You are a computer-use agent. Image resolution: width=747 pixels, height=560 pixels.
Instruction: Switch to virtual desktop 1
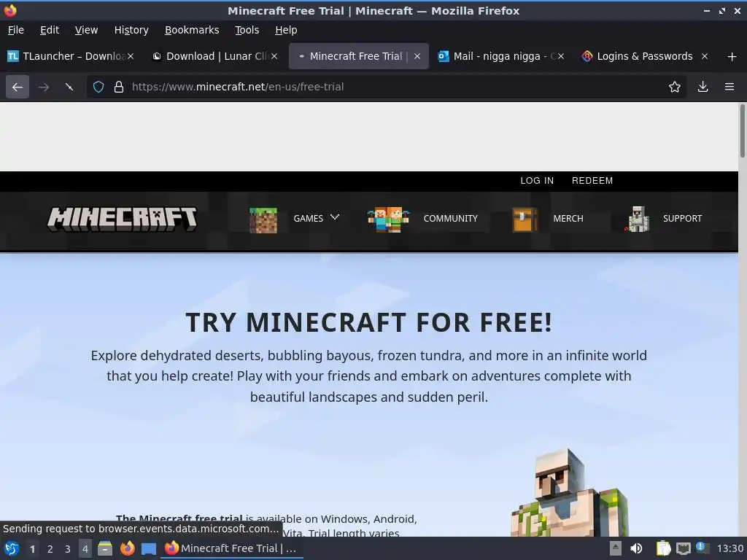pos(32,549)
